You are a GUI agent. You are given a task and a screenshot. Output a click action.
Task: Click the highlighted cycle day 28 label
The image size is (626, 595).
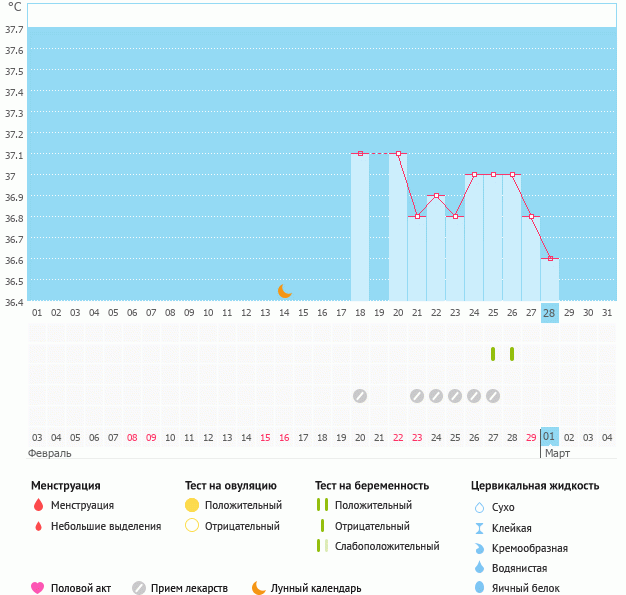549,312
